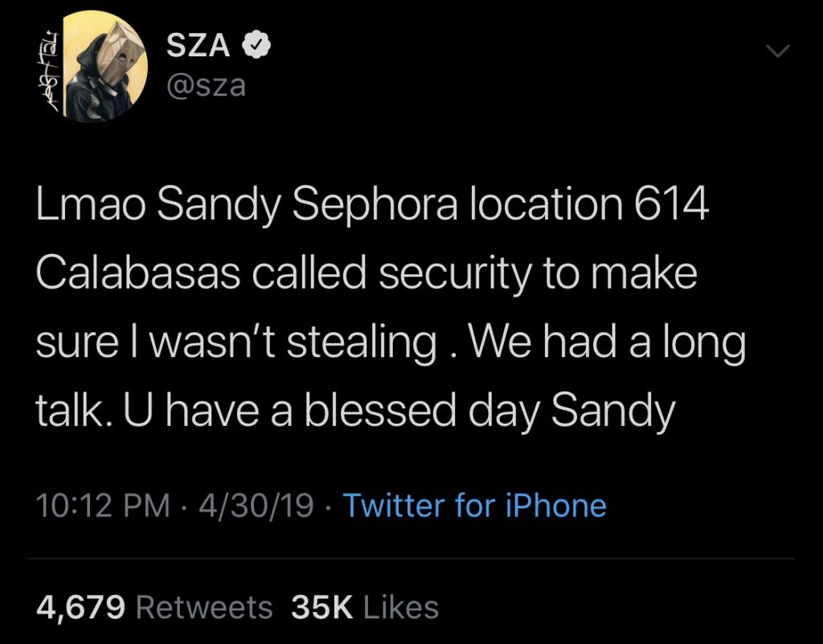823x644 pixels.
Task: Click the 35K likes number
Action: click(x=322, y=608)
